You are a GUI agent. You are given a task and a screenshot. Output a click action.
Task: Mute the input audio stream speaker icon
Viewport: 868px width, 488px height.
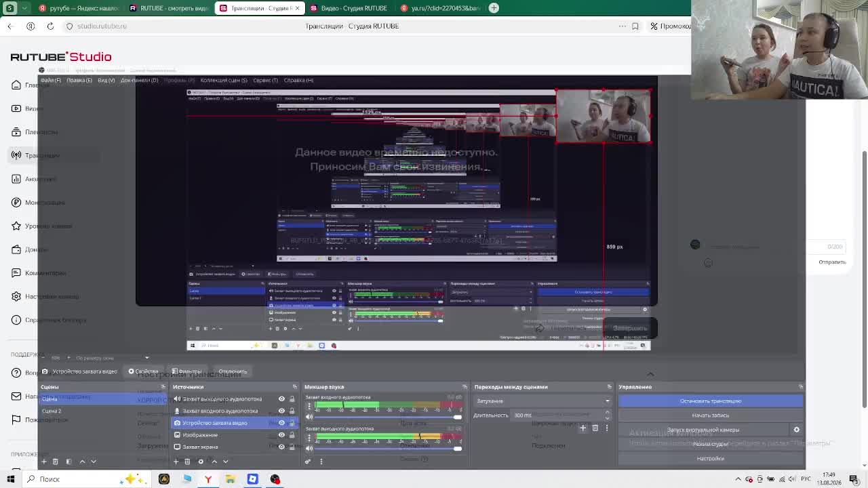tap(309, 417)
